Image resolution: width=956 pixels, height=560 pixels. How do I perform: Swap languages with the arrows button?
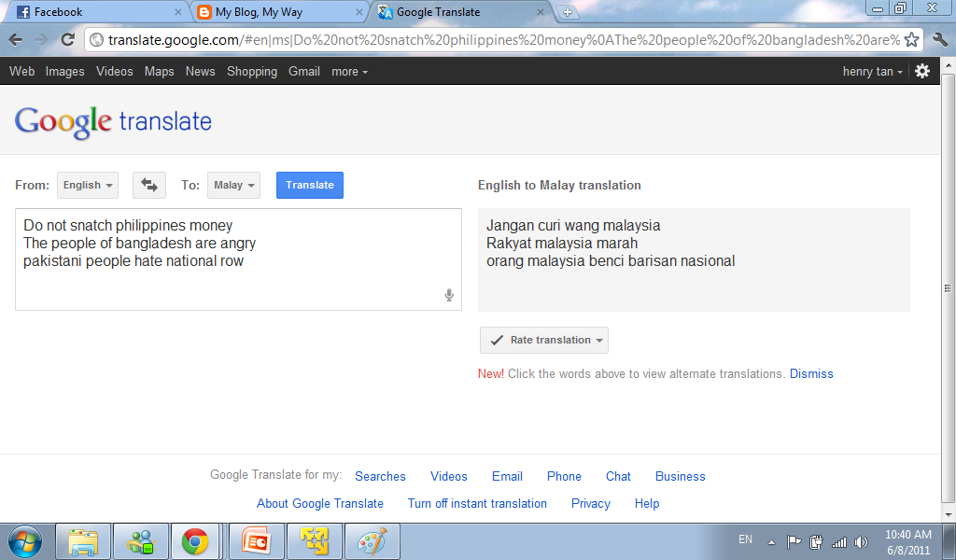(x=149, y=185)
